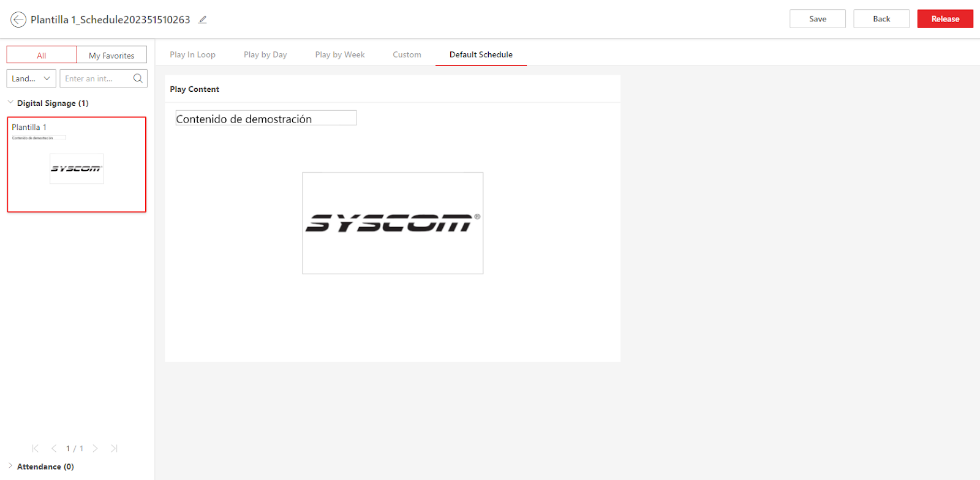
Task: Select the Plantilla 1 template thumbnail
Action: point(77,165)
